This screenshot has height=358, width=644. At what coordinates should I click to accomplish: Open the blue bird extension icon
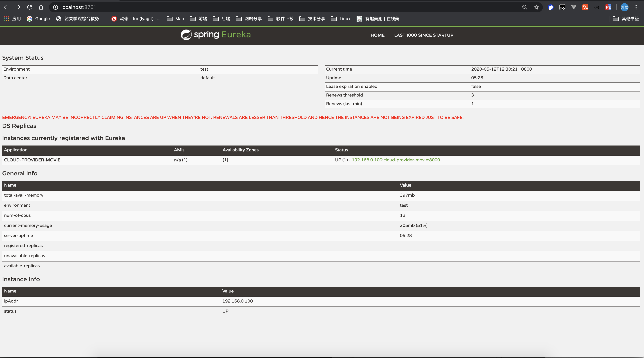tap(551, 7)
